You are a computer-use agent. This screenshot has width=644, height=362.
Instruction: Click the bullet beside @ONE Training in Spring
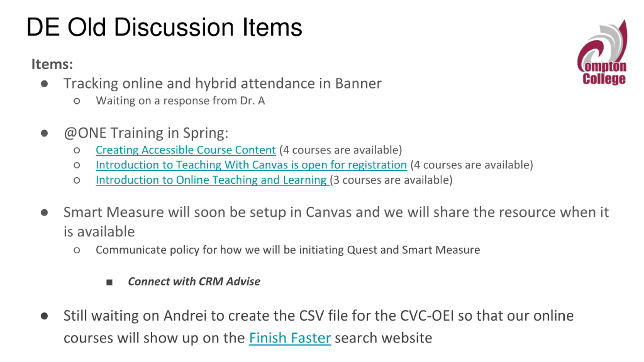coord(44,133)
